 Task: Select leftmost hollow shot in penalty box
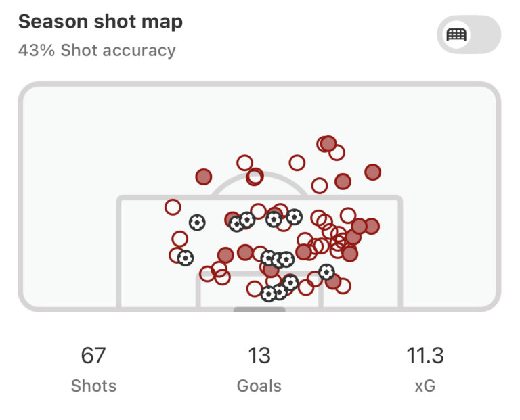point(173,207)
